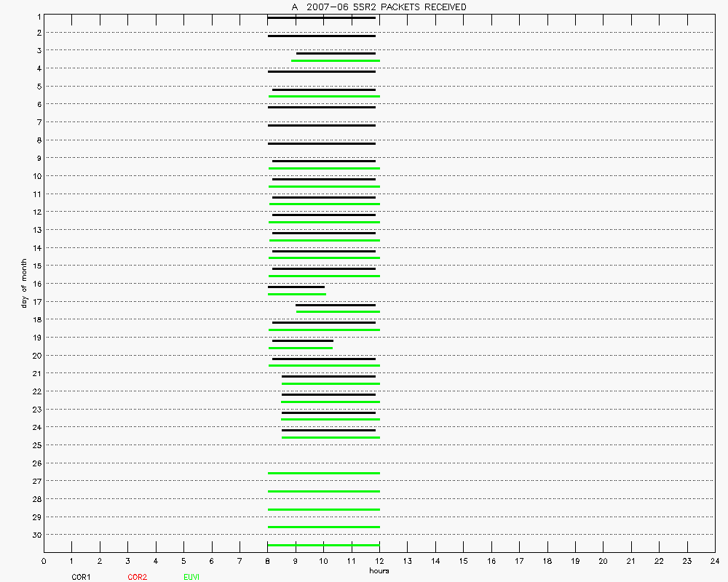Click the short black bar on day 16
Viewport: 728px width, 582px height.
tap(296, 287)
